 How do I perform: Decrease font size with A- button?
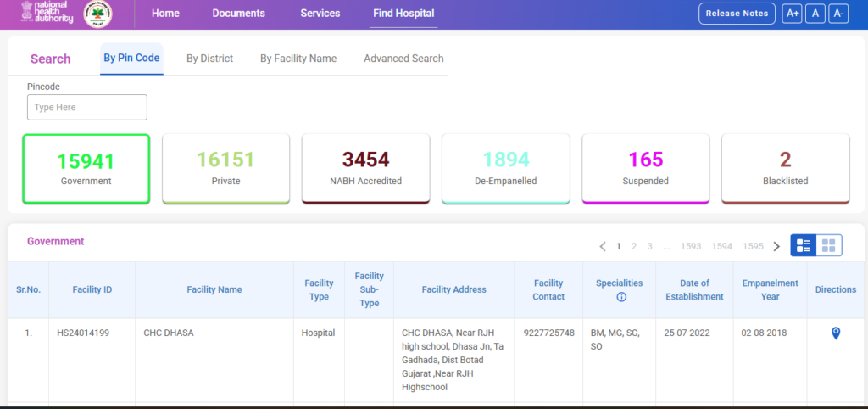[838, 14]
